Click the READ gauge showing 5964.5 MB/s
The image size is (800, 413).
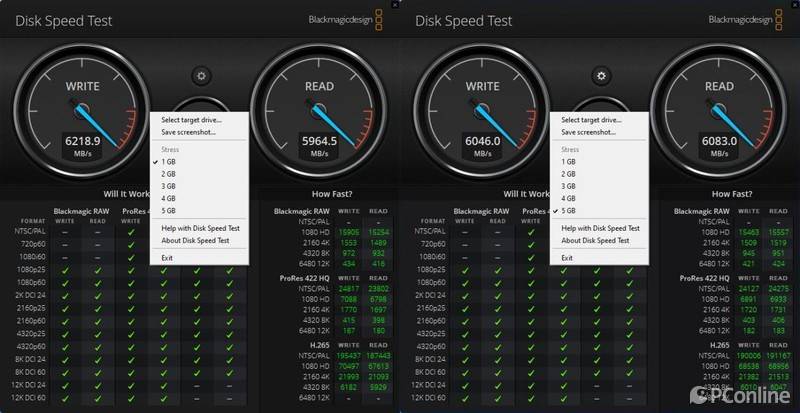click(318, 115)
